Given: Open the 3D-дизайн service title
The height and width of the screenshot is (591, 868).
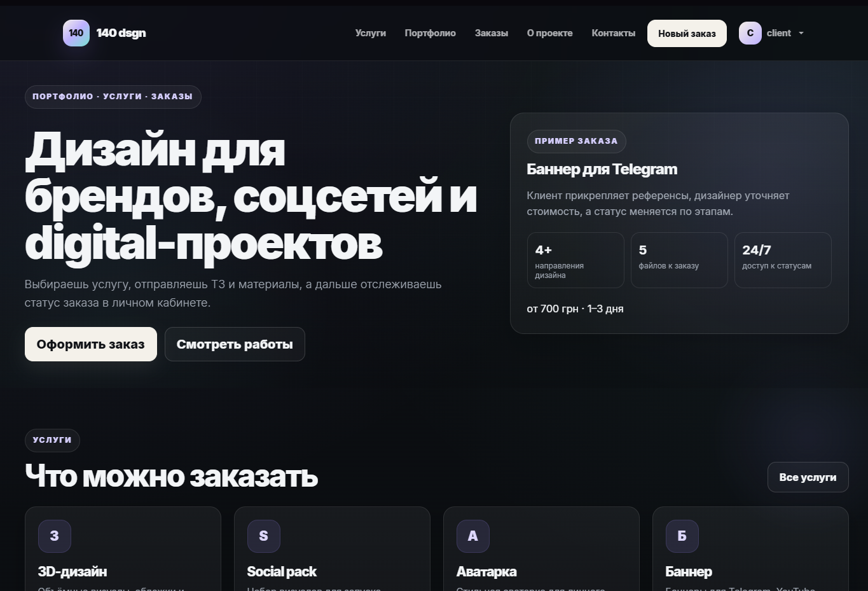Looking at the screenshot, I should tap(72, 571).
